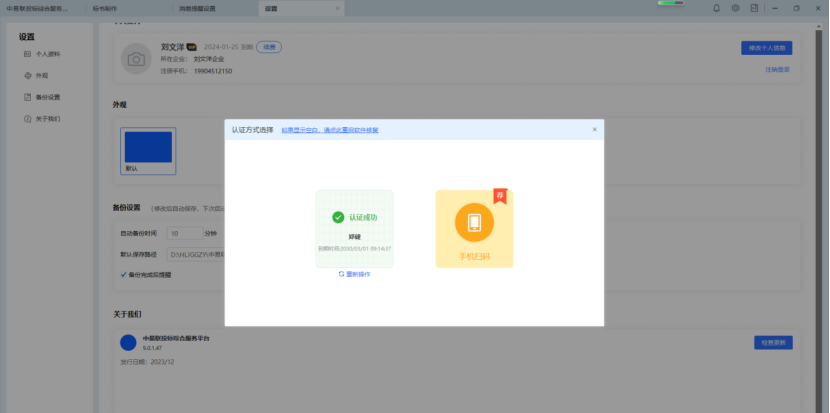Close the 认证方式选择 dialog
Screen dimensions: 830x413
(594, 129)
